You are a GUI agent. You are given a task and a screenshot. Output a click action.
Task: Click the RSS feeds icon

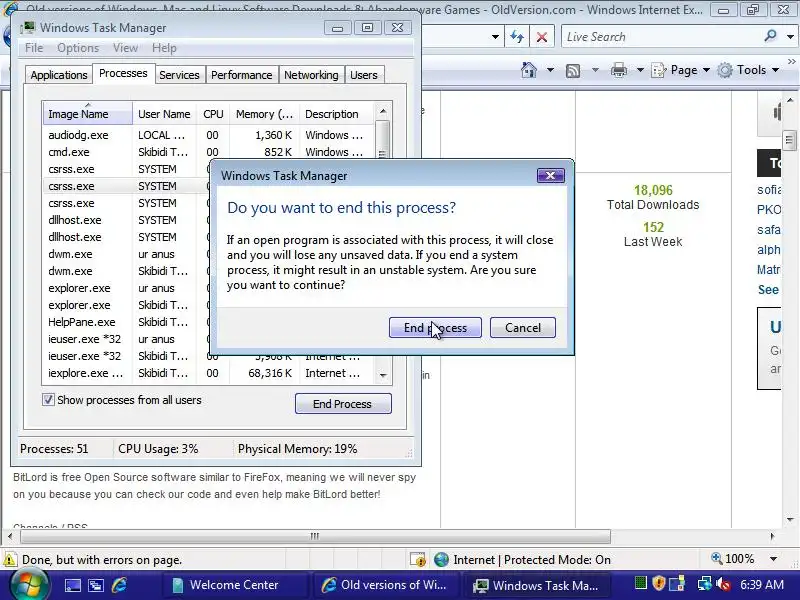(573, 70)
